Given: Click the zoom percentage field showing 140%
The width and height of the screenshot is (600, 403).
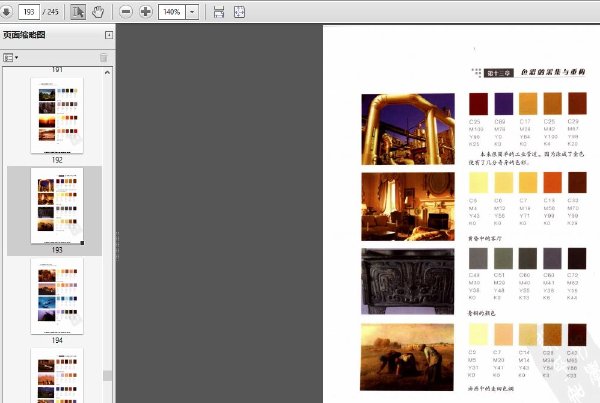Looking at the screenshot, I should click(x=172, y=12).
